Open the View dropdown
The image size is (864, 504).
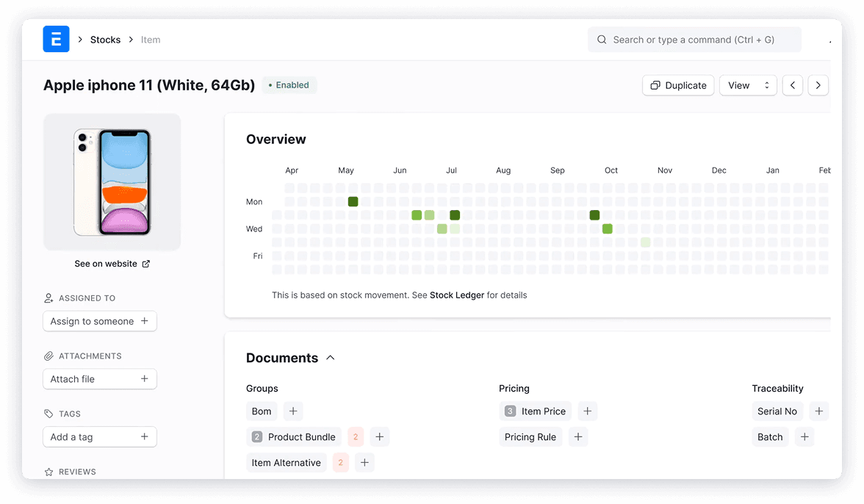point(748,85)
